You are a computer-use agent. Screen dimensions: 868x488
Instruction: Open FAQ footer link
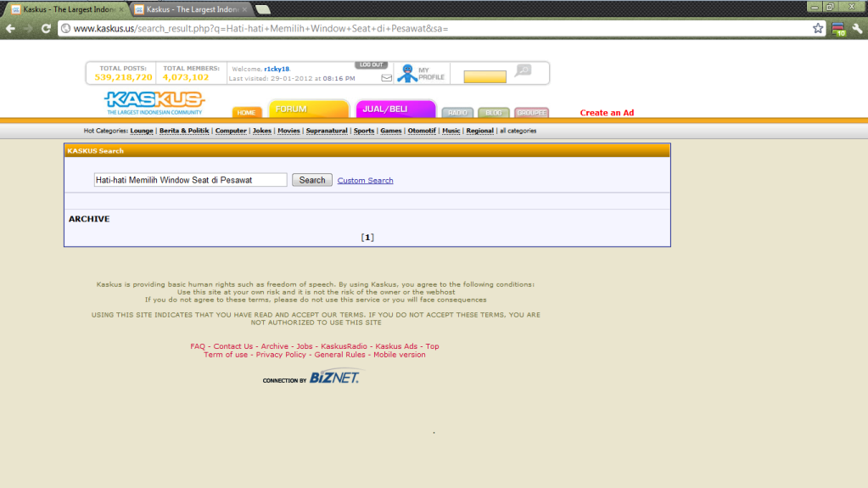point(198,346)
